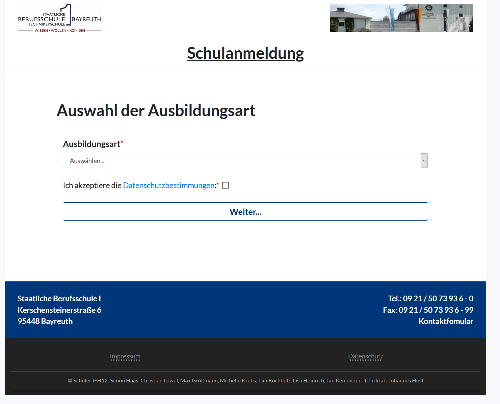The height and width of the screenshot is (404, 500).
Task: Open the Impressum footer link
Action: 125,357
